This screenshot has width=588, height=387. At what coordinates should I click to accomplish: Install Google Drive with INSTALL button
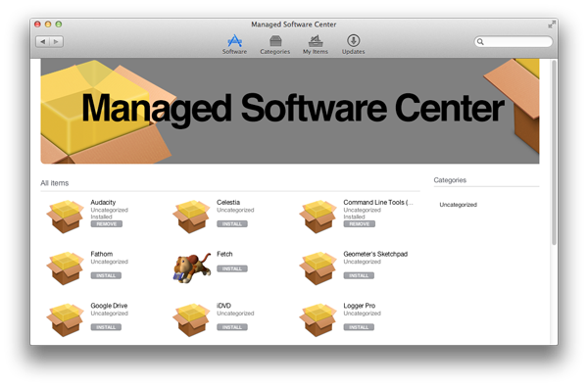click(106, 327)
